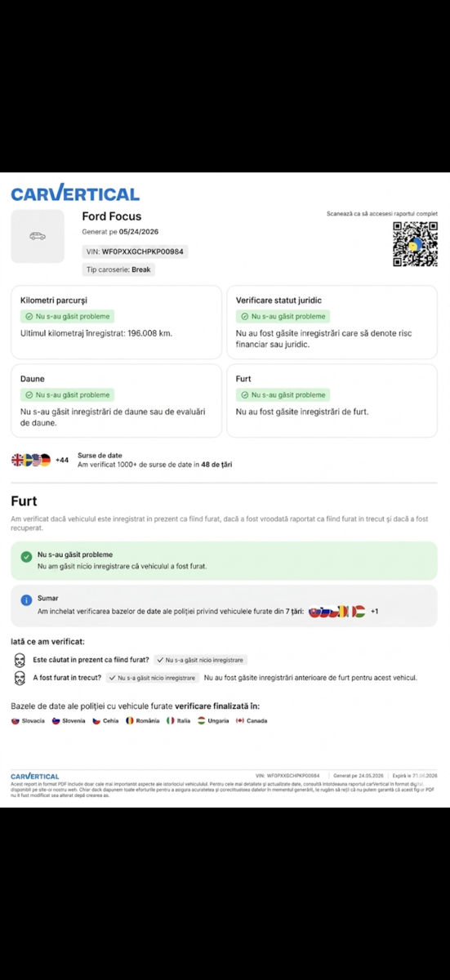Image resolution: width=450 pixels, height=980 pixels.
Task: Click the Furt summary card heading
Action: [x=243, y=379]
